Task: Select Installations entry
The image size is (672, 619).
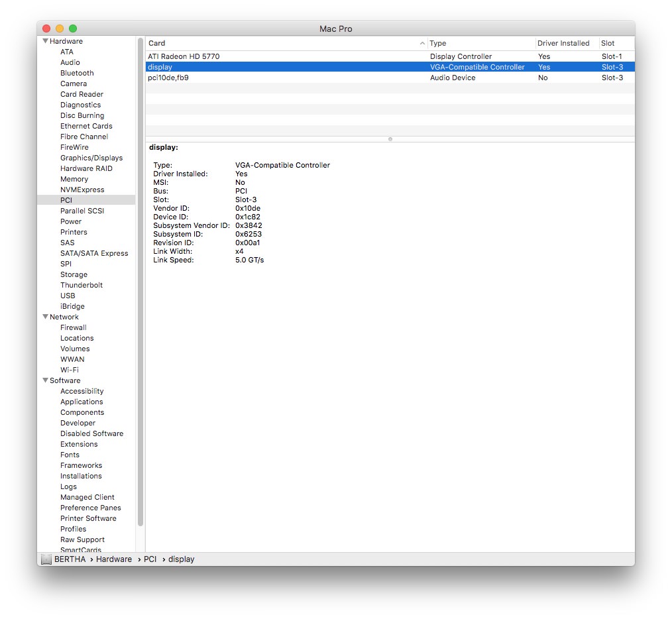Action: [x=81, y=477]
